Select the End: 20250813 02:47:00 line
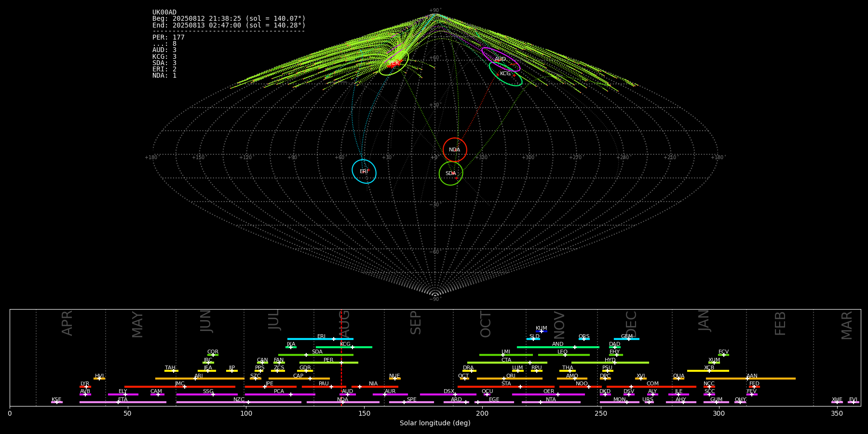 pos(229,25)
